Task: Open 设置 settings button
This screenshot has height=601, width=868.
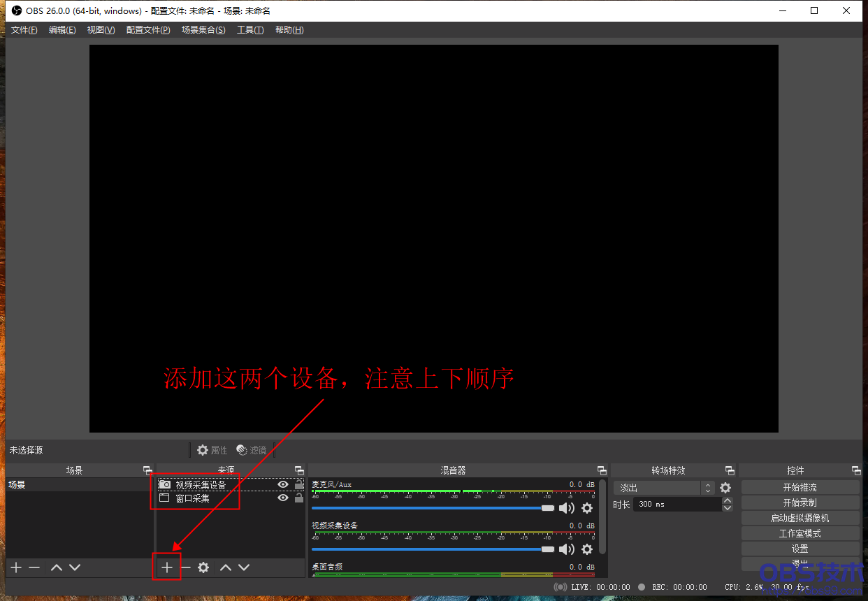Action: (x=800, y=549)
